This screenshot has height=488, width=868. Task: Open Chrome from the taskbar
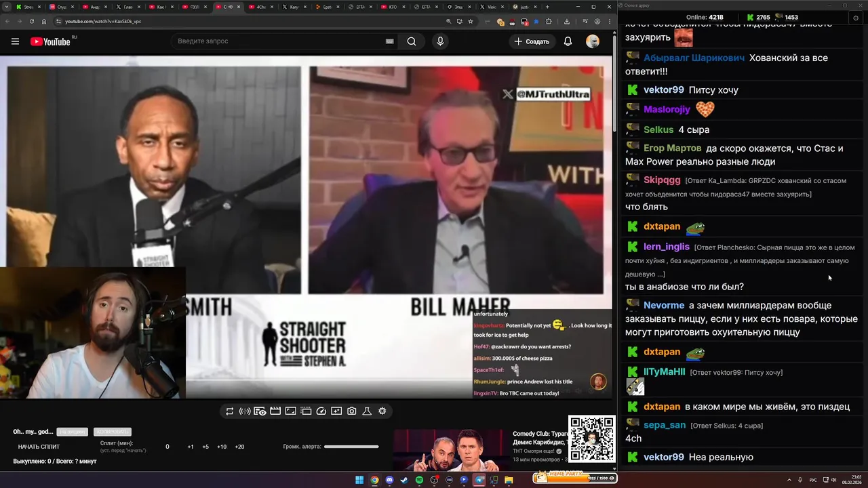(x=374, y=480)
